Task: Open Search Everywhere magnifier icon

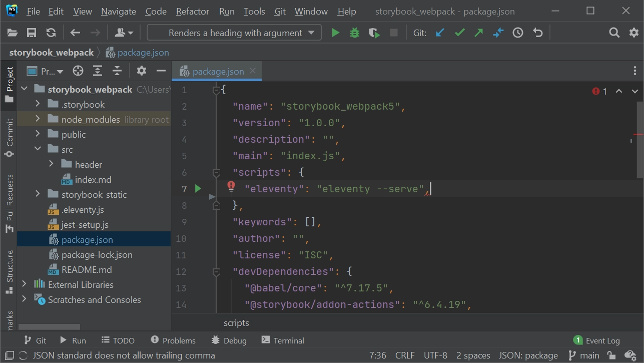Action: click(x=614, y=33)
